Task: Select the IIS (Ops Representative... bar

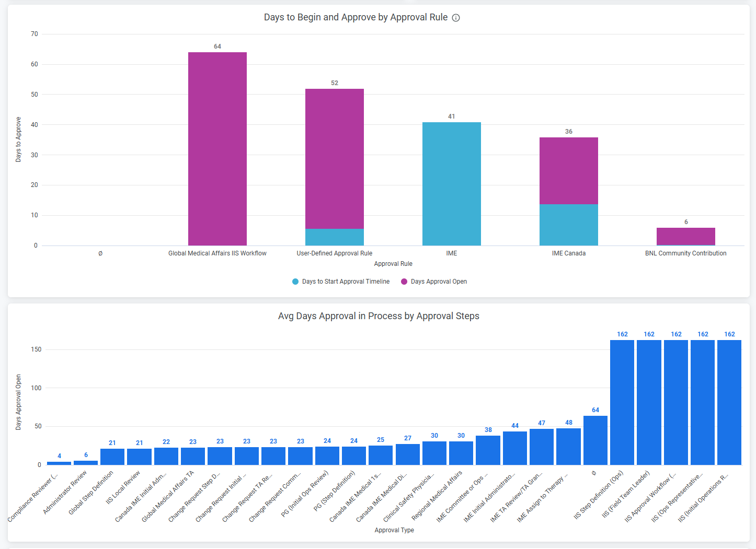Action: 703,402
